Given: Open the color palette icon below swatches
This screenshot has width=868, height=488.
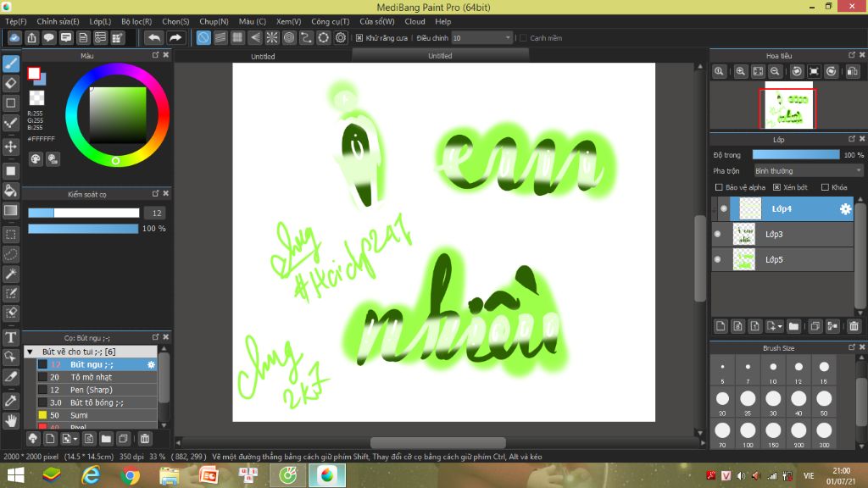Looking at the screenshot, I should click(x=36, y=159).
